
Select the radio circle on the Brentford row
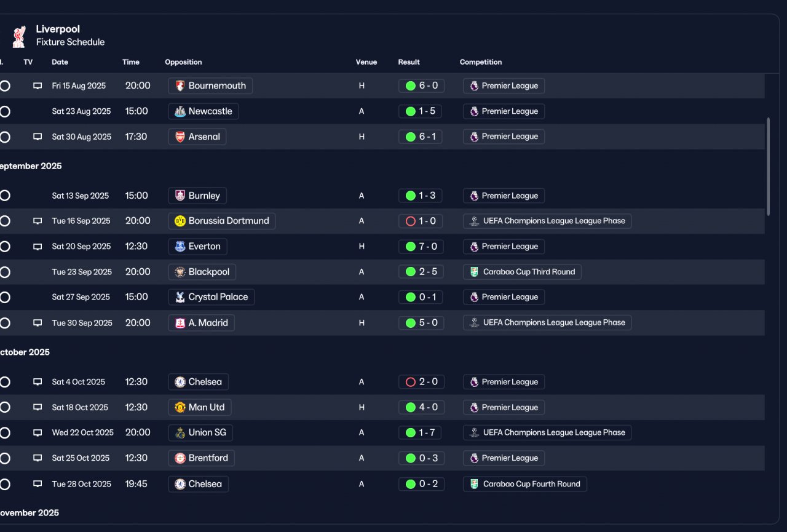point(4,458)
